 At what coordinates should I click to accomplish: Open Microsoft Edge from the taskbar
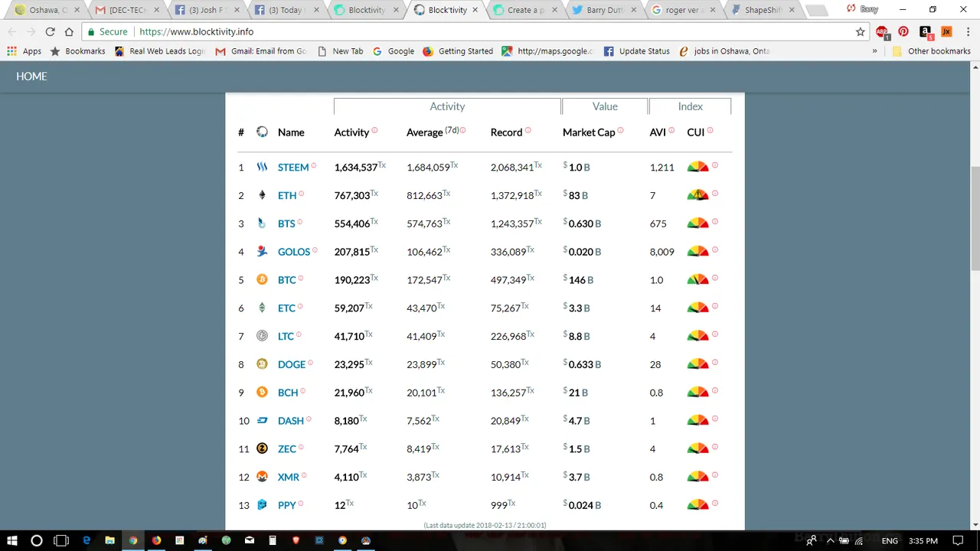tap(87, 540)
